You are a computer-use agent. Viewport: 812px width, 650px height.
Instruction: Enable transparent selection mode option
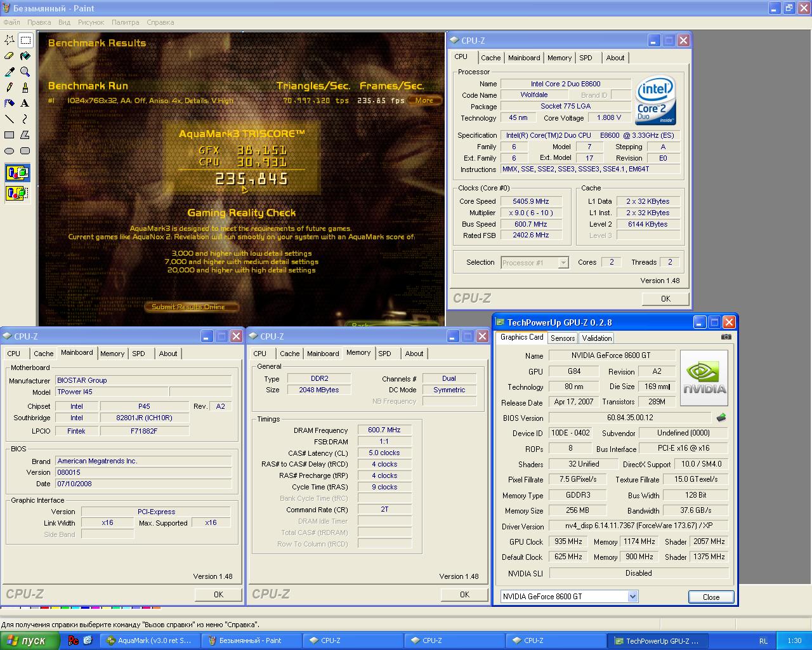[x=17, y=193]
